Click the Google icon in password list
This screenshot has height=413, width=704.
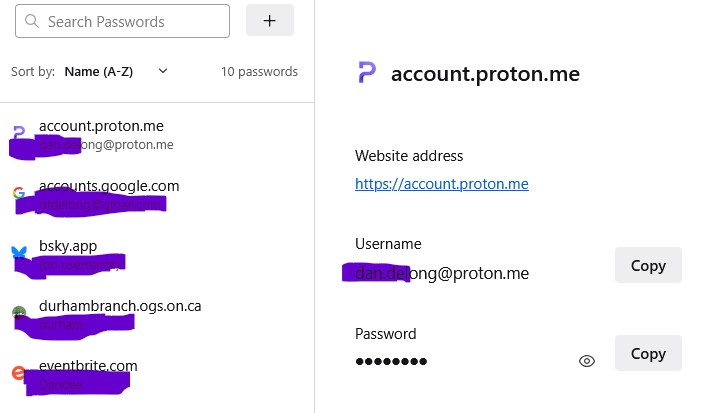point(18,193)
